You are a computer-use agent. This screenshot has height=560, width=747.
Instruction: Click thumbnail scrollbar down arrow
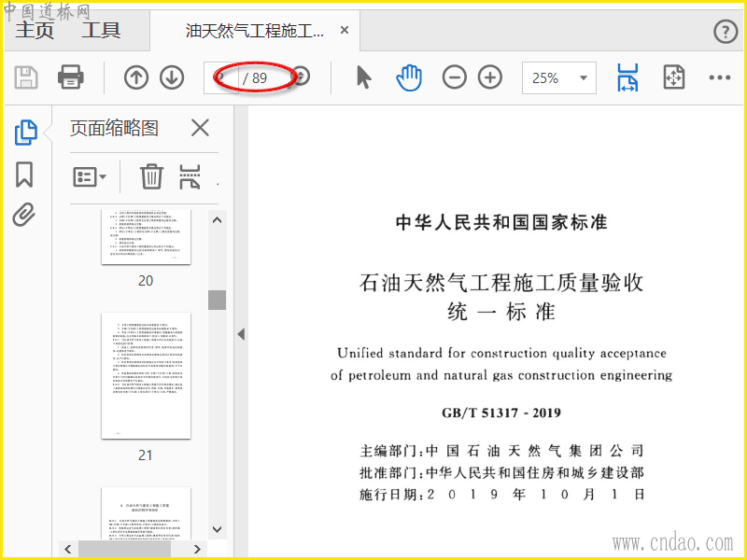click(x=218, y=529)
